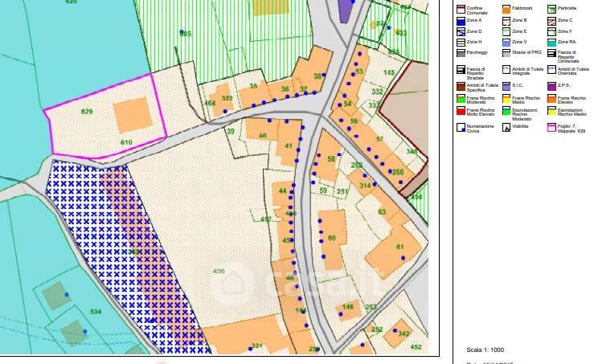Click the Scala 1: 1000 scale text

click(485, 350)
